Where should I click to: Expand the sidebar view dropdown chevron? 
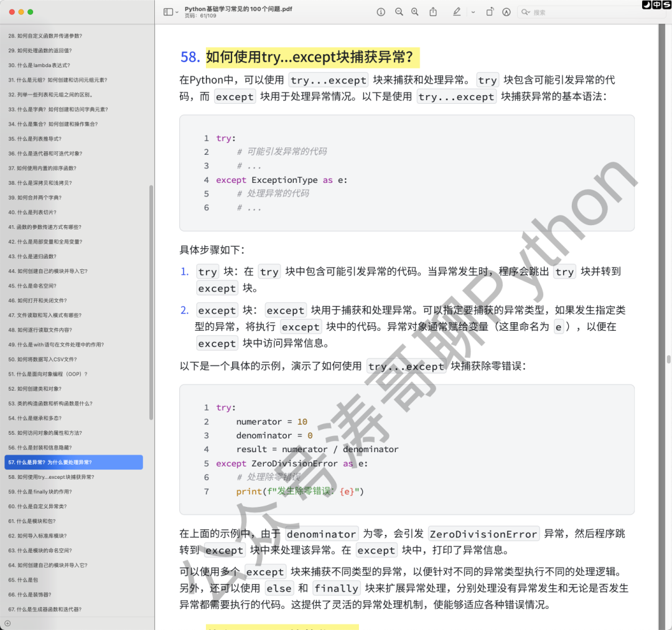[177, 12]
